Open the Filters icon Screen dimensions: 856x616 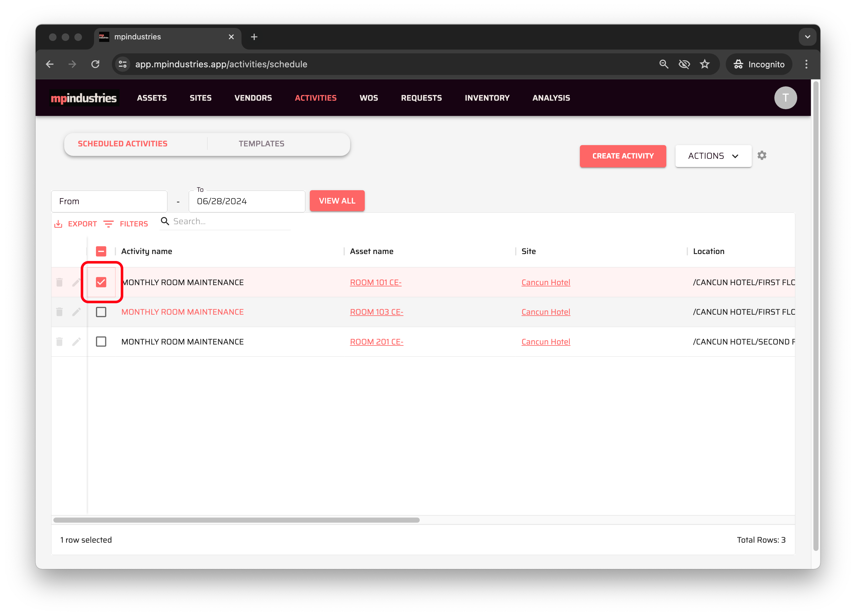coord(108,224)
